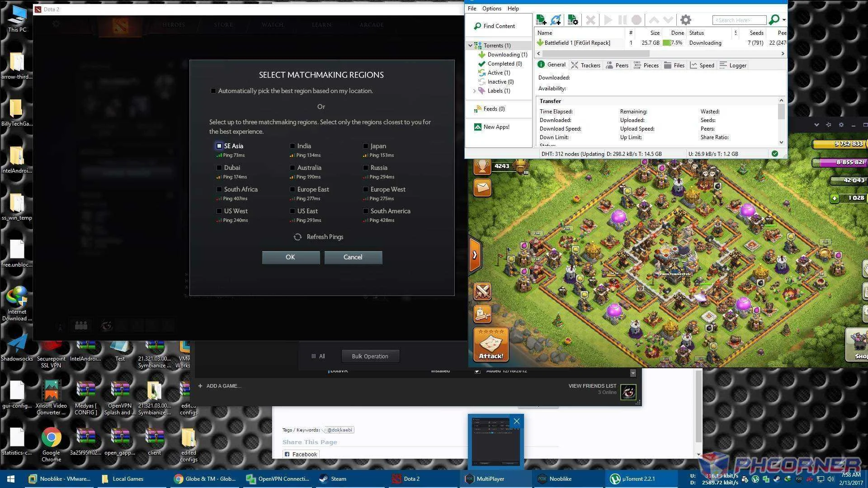Expand the Labels (1) tree node

[x=474, y=91]
